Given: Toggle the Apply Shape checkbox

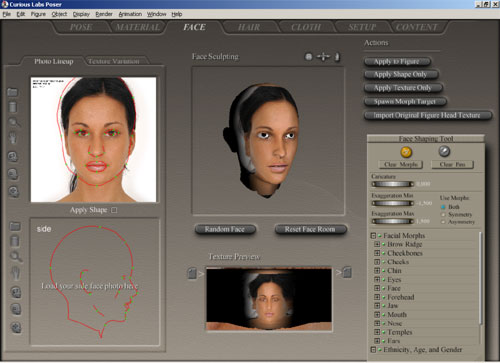Looking at the screenshot, I should pyautogui.click(x=114, y=210).
